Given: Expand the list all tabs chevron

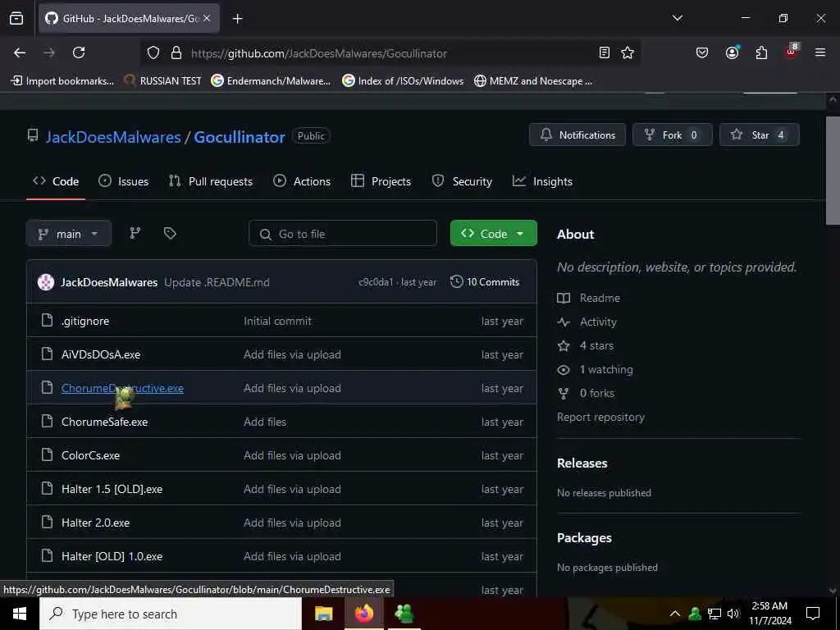Looking at the screenshot, I should [677, 18].
